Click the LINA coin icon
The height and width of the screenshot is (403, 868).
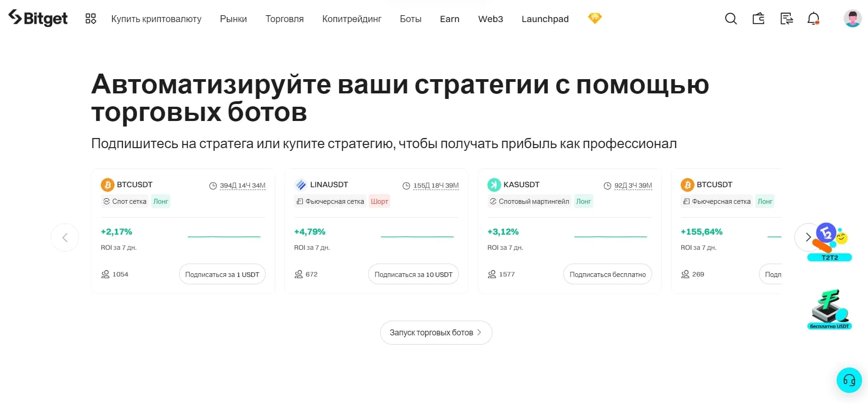301,185
